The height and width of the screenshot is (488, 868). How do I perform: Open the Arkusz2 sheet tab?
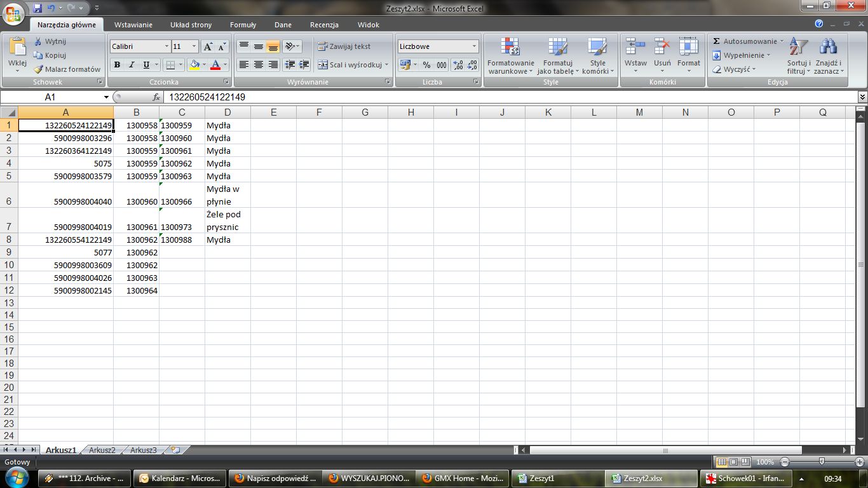tap(102, 449)
